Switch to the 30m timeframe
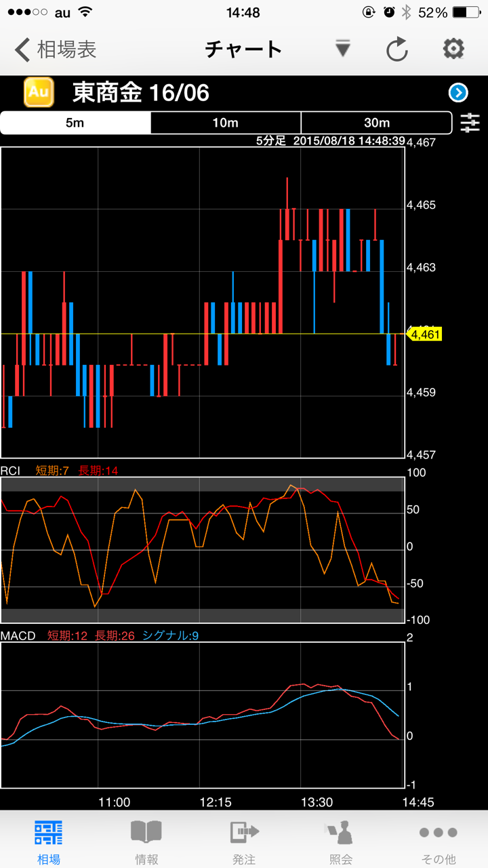Image resolution: width=488 pixels, height=868 pixels. click(376, 123)
